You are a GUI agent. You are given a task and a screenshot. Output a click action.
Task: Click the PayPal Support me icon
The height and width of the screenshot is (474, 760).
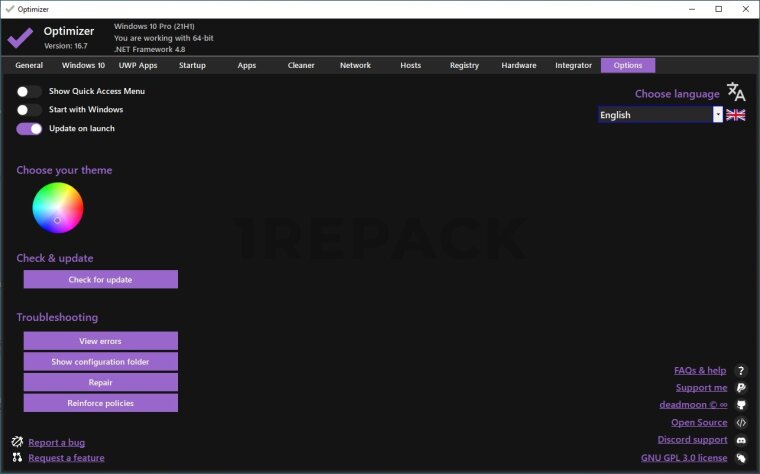[x=741, y=387]
